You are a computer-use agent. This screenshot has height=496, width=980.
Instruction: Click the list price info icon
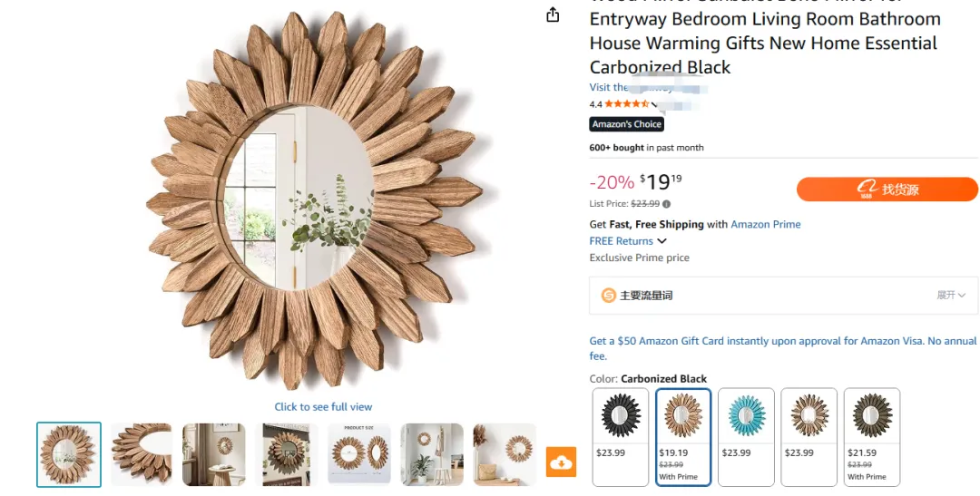(667, 204)
